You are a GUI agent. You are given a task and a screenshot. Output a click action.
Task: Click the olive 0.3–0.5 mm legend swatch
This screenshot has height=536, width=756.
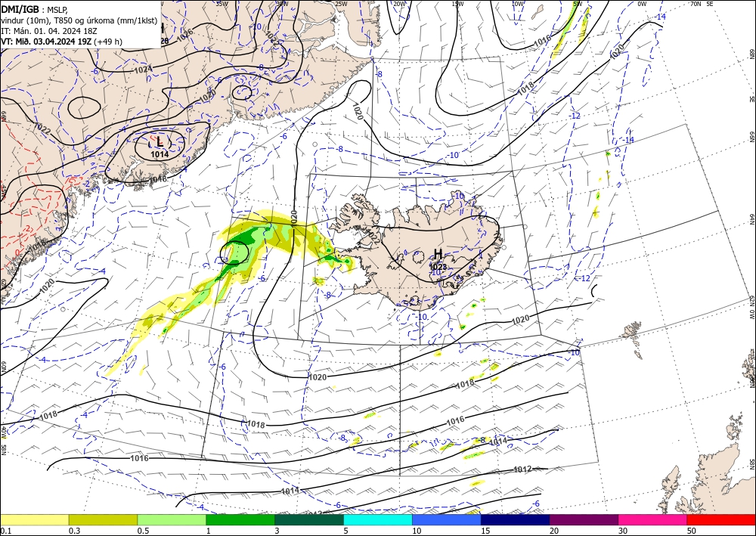[x=103, y=519]
